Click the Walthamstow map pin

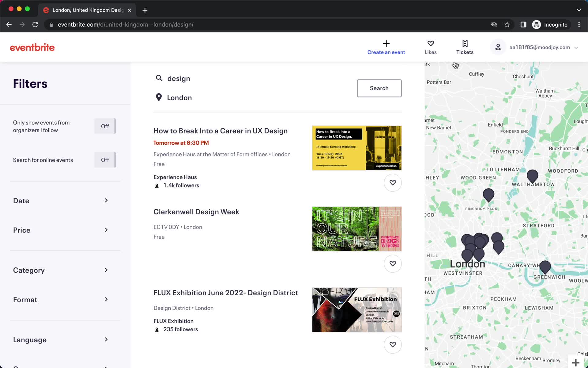532,176
